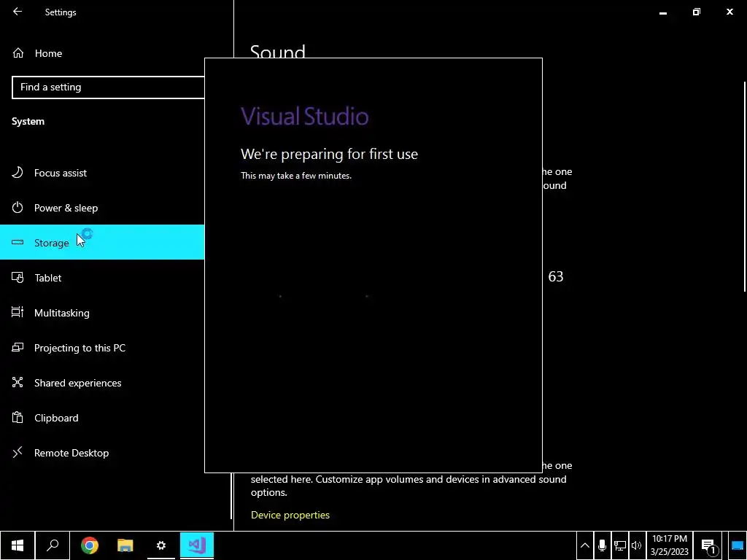This screenshot has height=560, width=747.
Task: Click the Storage drive icon
Action: tap(18, 242)
